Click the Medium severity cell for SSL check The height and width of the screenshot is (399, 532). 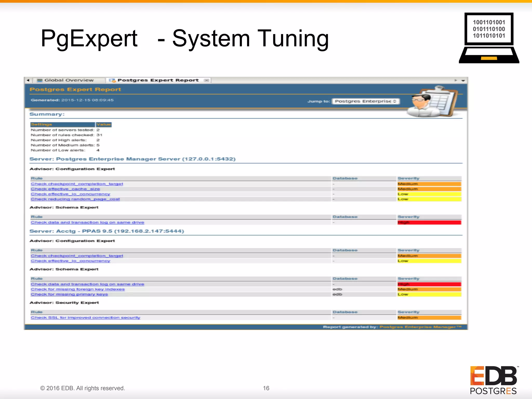tap(429, 317)
